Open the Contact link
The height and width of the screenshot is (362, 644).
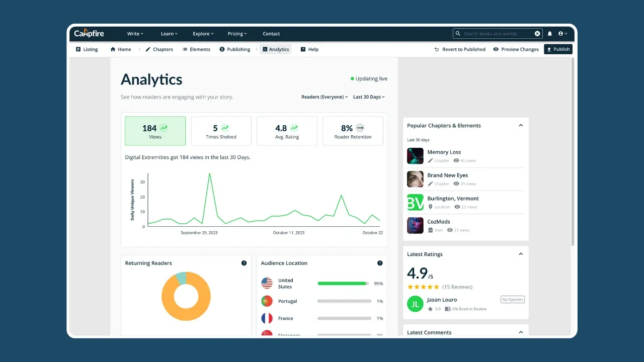tap(271, 34)
